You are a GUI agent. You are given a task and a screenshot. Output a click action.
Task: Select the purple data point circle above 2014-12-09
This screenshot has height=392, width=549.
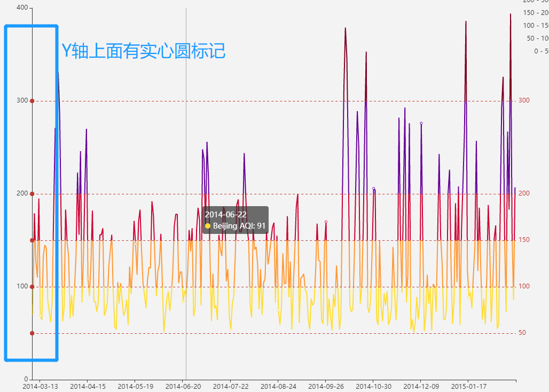[421, 123]
